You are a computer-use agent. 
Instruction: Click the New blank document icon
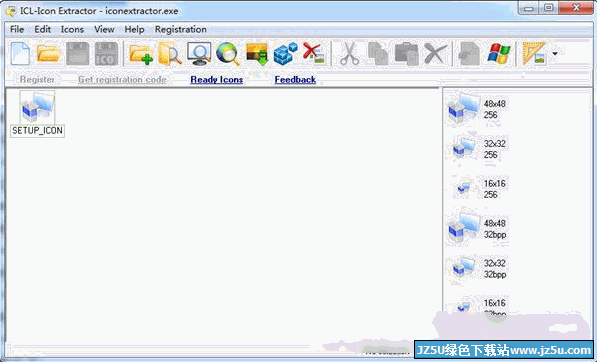click(x=20, y=54)
